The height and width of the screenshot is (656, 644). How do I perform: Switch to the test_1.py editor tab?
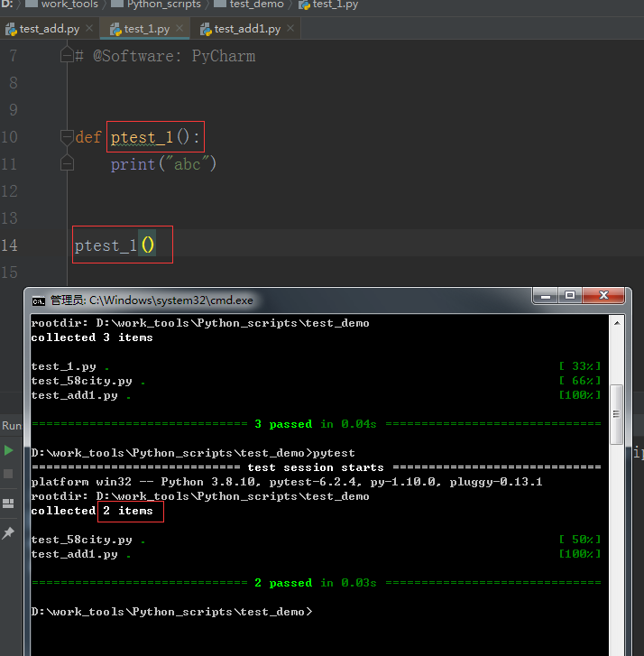(x=146, y=29)
